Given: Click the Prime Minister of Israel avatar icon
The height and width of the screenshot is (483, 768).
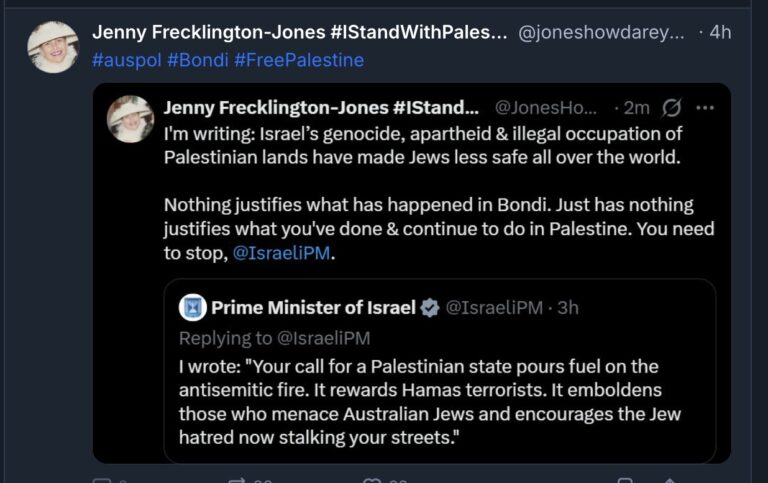Looking at the screenshot, I should 192,308.
